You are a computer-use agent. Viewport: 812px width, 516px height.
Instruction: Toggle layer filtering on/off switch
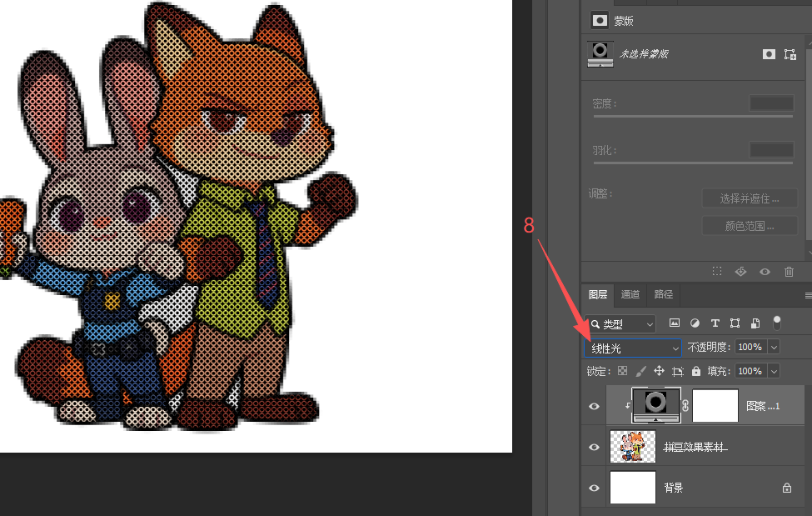click(777, 323)
